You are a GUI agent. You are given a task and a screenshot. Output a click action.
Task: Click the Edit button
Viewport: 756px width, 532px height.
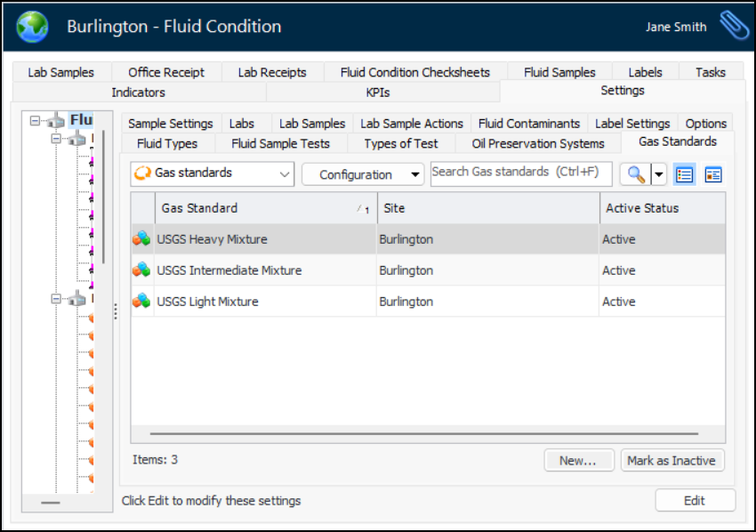tap(695, 500)
